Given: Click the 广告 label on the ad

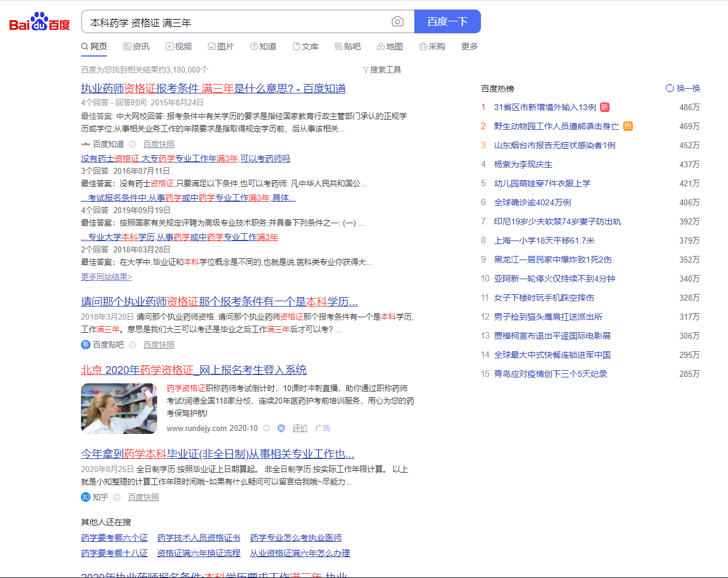Looking at the screenshot, I should 323,428.
